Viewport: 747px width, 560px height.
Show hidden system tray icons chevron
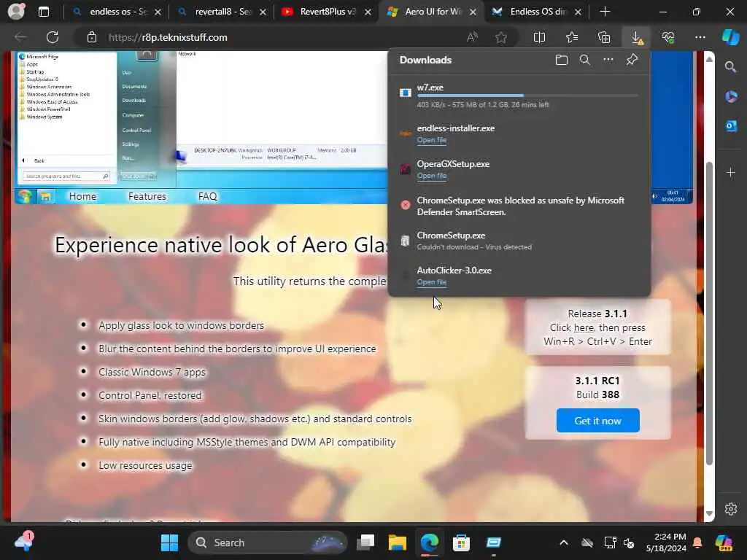(x=564, y=542)
